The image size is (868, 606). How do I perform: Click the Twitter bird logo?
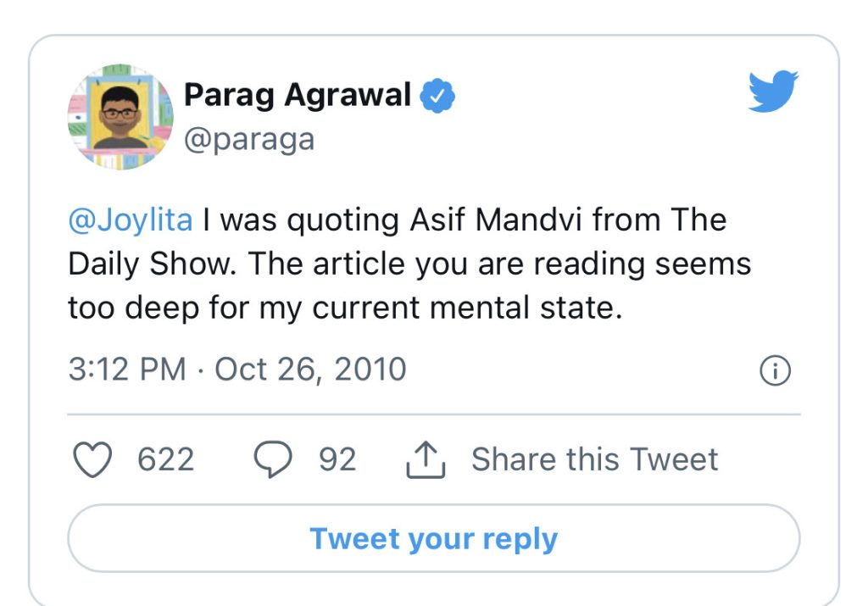(773, 92)
